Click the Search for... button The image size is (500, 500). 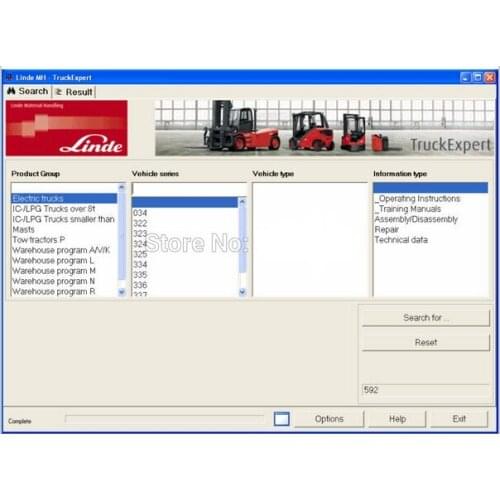pos(426,318)
